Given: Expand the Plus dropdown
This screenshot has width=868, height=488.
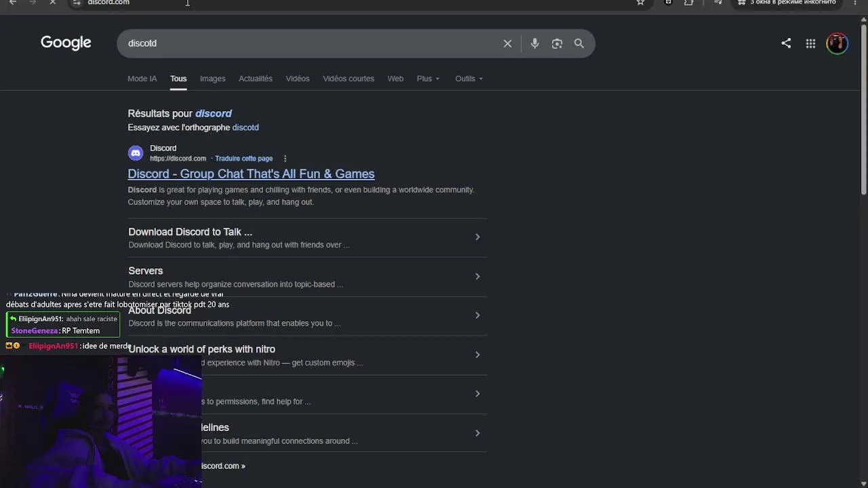Looking at the screenshot, I should pos(428,79).
